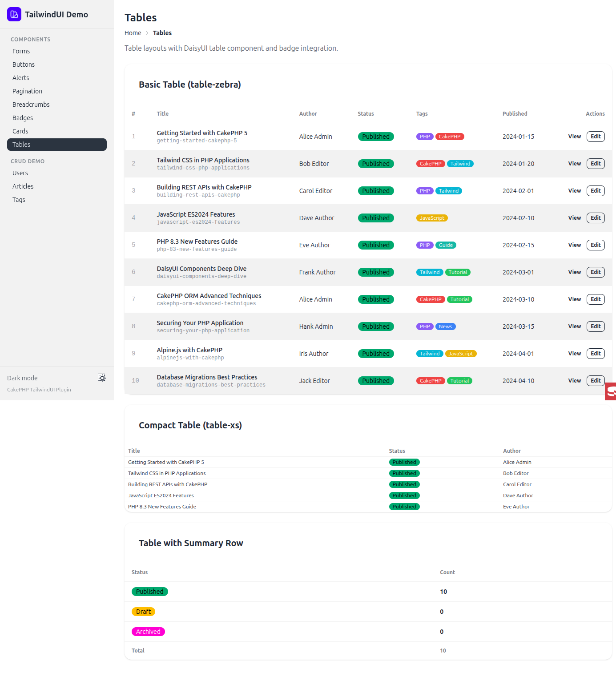Click the Home breadcrumb link
Screen dimensions: 616x681
point(133,33)
